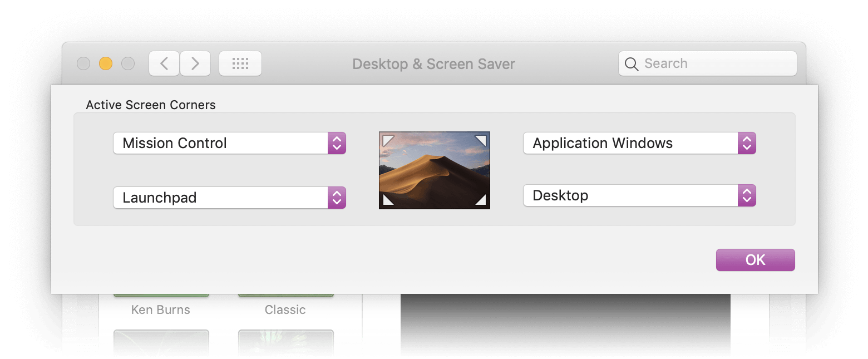Click the Ken Burns label
This screenshot has width=868, height=359.
pyautogui.click(x=161, y=310)
